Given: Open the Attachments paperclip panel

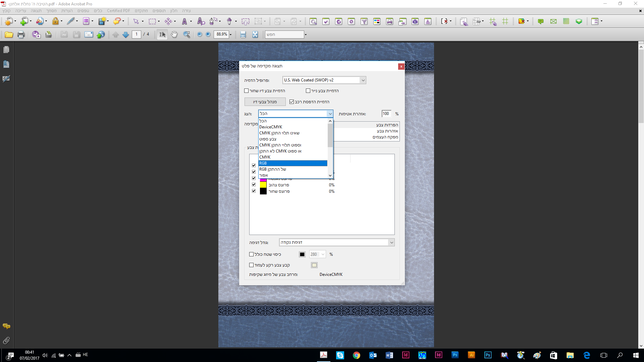Looking at the screenshot, I should tap(6, 341).
